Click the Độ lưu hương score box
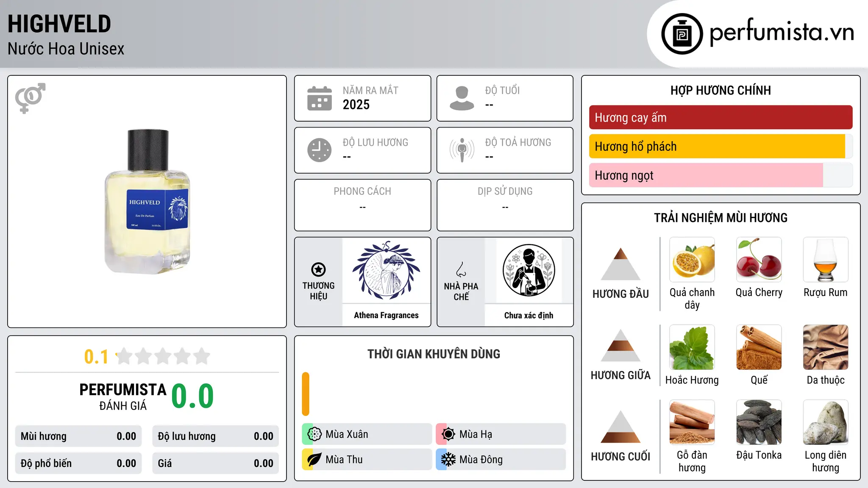 215,436
